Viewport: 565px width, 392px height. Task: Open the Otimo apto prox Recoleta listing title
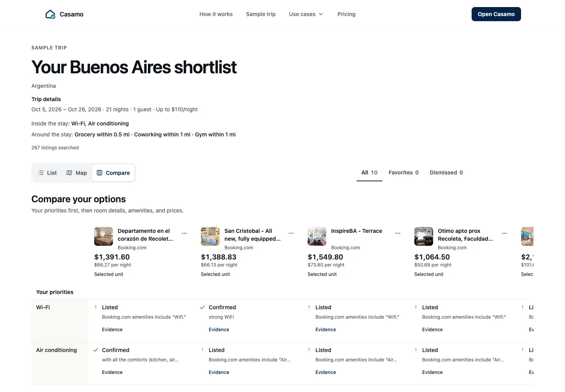[x=465, y=235]
